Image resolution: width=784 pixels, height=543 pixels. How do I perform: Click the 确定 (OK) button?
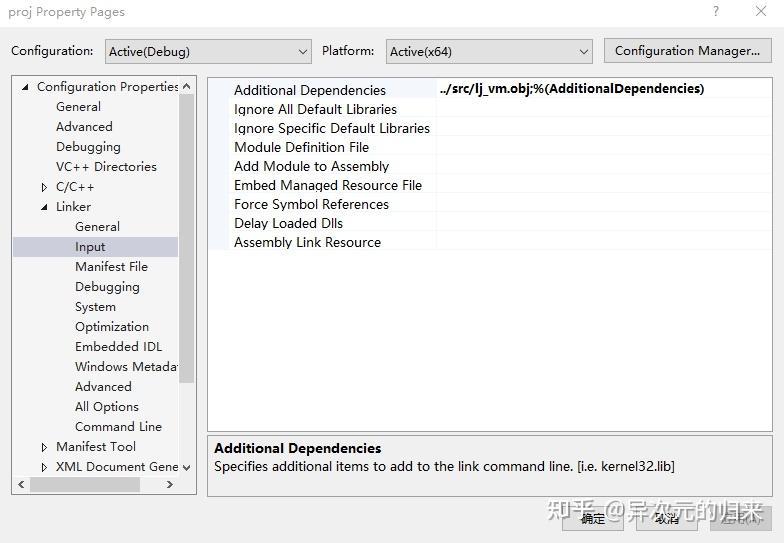(x=592, y=517)
